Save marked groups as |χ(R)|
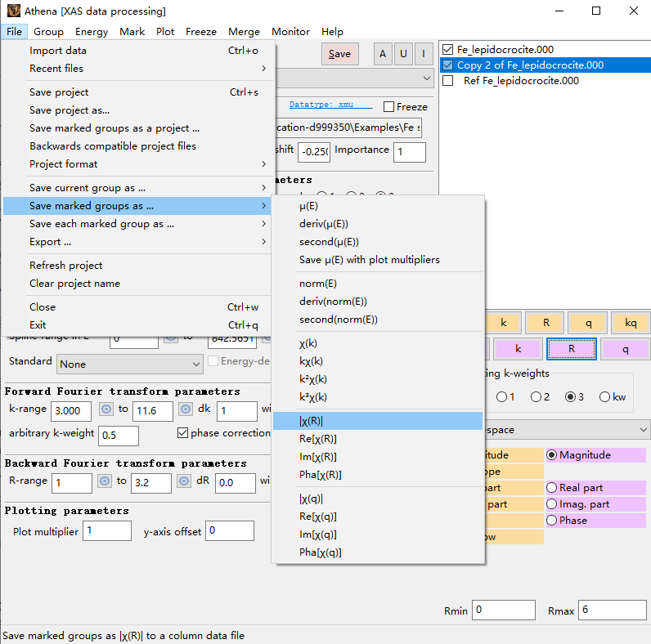 (378, 421)
